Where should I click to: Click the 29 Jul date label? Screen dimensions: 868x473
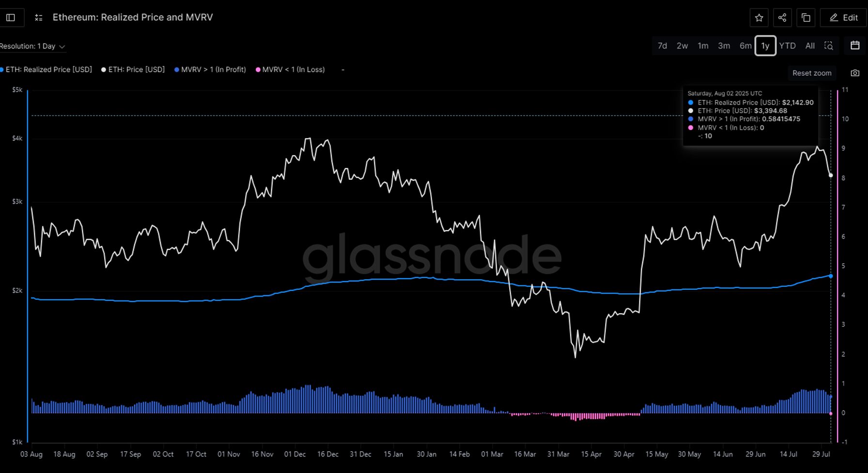(821, 454)
